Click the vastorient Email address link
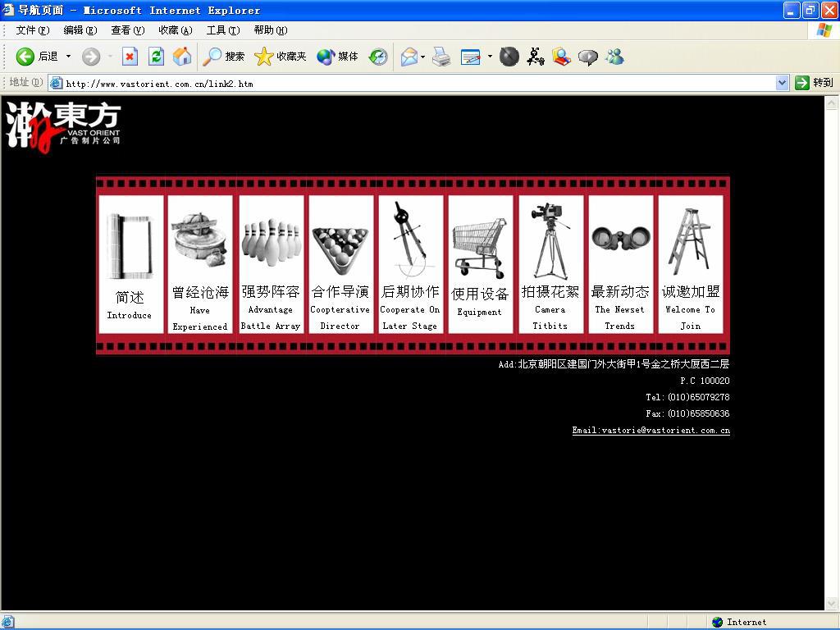Image resolution: width=840 pixels, height=630 pixels. (651, 431)
